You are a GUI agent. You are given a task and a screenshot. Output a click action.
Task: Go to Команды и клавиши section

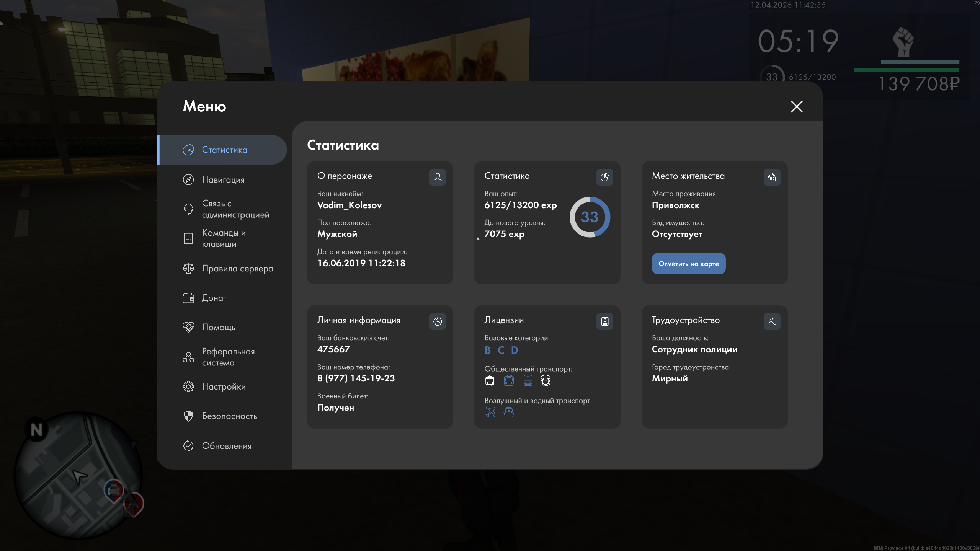point(224,238)
